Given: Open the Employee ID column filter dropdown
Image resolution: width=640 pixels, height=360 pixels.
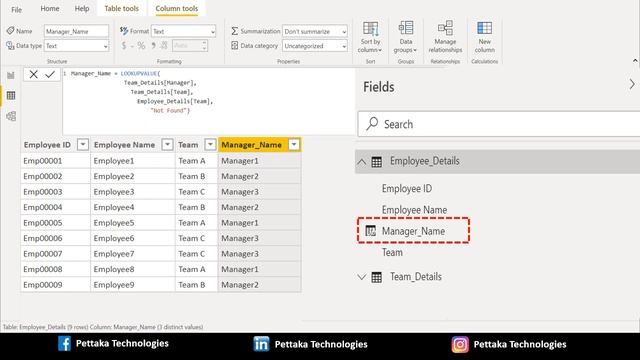Looking at the screenshot, I should coord(83,144).
